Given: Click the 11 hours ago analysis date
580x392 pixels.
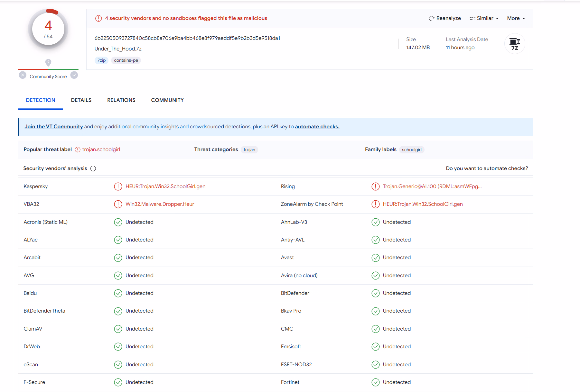Looking at the screenshot, I should click(460, 48).
